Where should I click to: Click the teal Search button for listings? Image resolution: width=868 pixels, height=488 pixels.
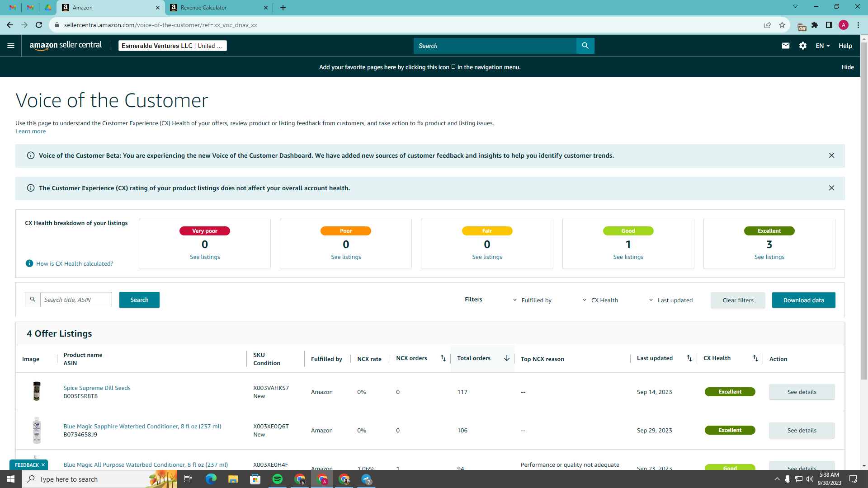pyautogui.click(x=139, y=300)
